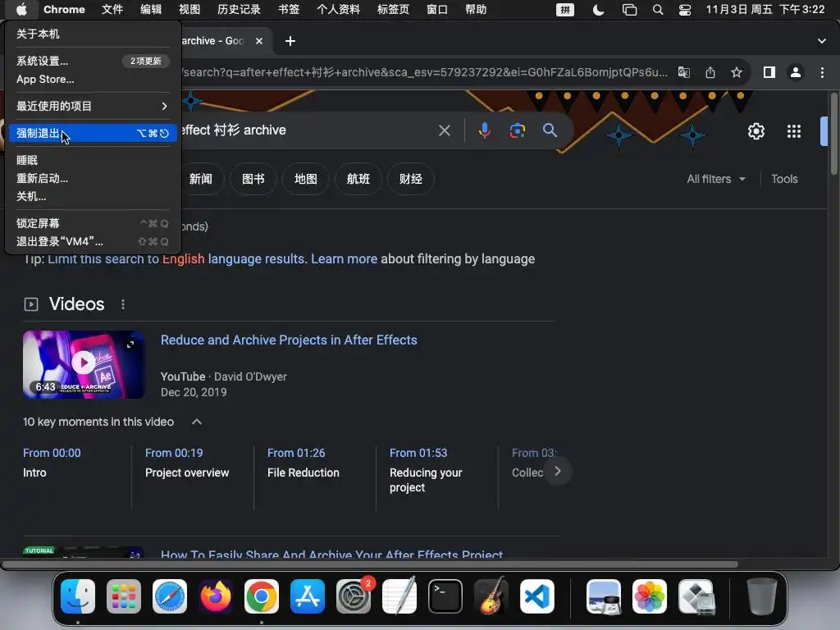
Task: Select the 图书 search filter
Action: tap(253, 179)
